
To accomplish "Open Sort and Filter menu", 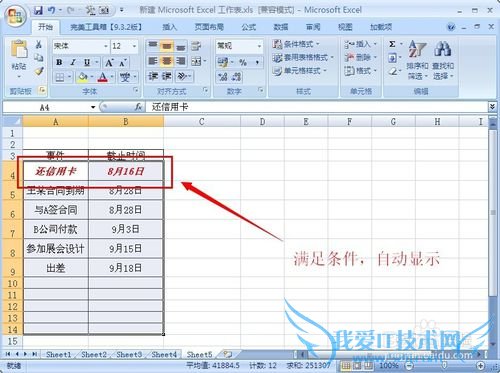I will point(417,60).
